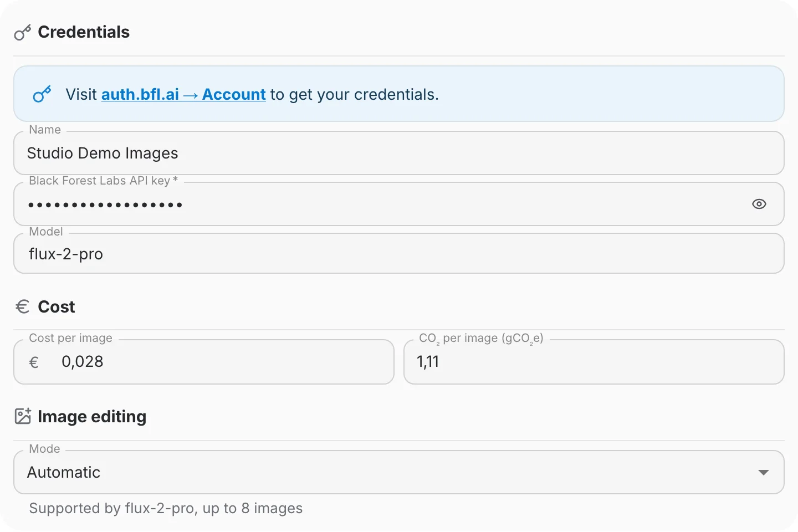The width and height of the screenshot is (798, 532).
Task: Toggle API key visibility with eye icon
Action: (x=759, y=204)
